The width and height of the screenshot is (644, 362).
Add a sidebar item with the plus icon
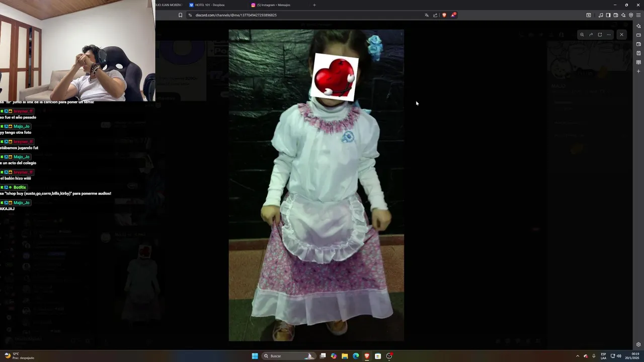[x=638, y=71]
